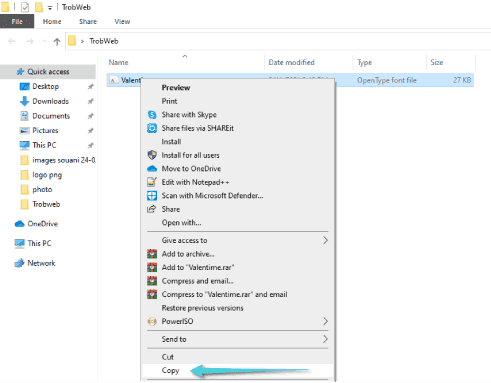The image size is (491, 383).
Task: Click WinRAR icon beside Add to "Valentime.rar"
Action: click(152, 267)
